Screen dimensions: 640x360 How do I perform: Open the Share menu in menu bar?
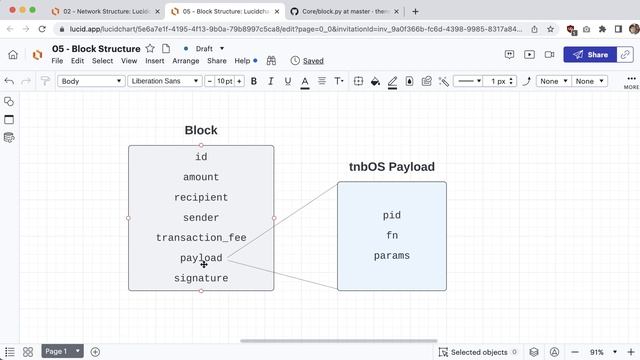coord(217,61)
